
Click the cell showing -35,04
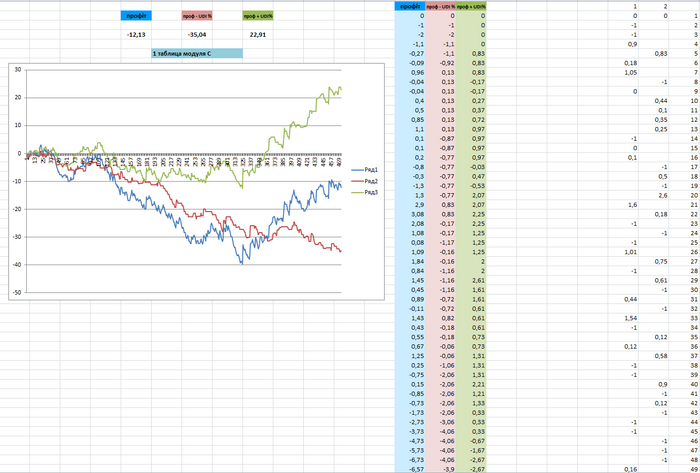pos(197,35)
